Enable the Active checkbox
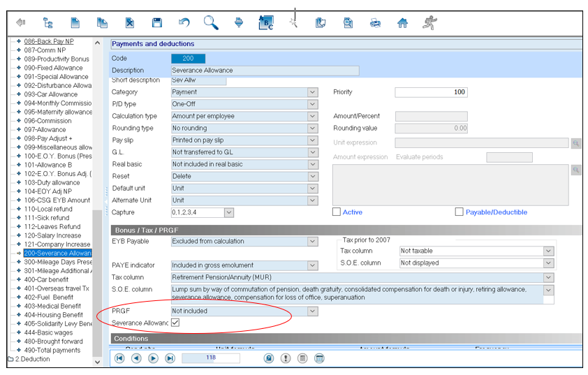This screenshot has width=588, height=375. click(x=337, y=212)
